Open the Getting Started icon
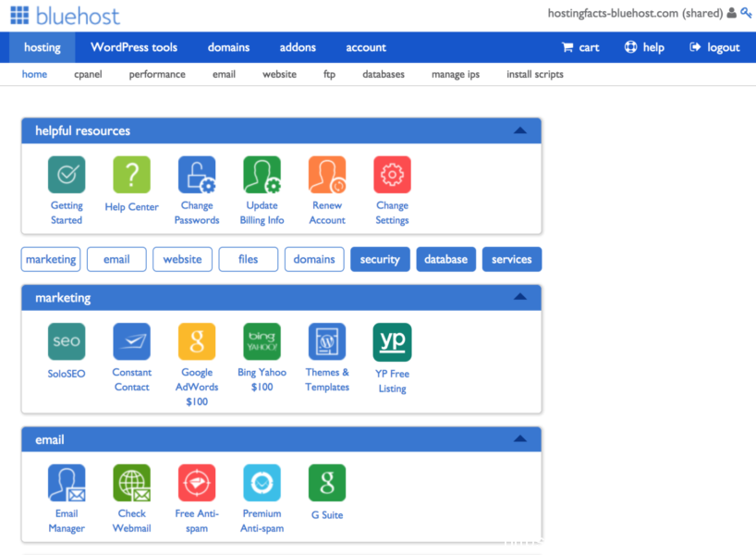This screenshot has height=555, width=756. pos(67,174)
